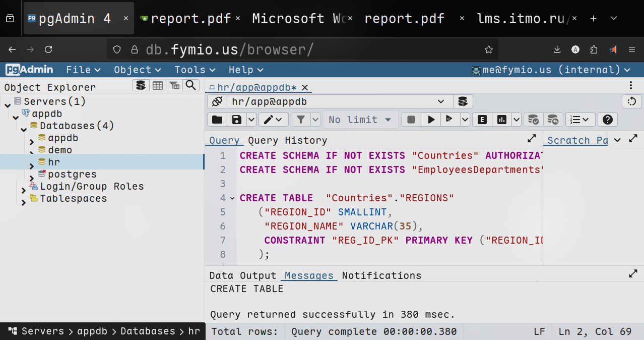This screenshot has height=340, width=644.
Task: Open file with the folder icon
Action: [217, 120]
